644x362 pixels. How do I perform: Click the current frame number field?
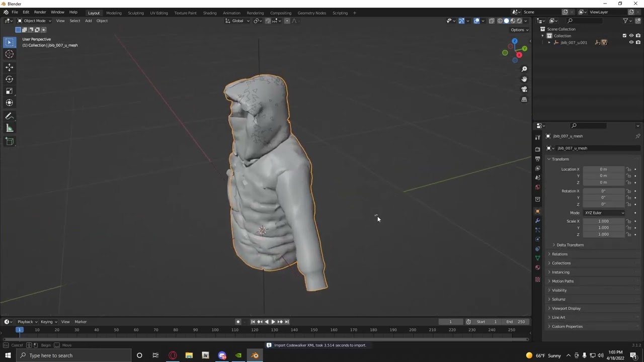pos(450,322)
